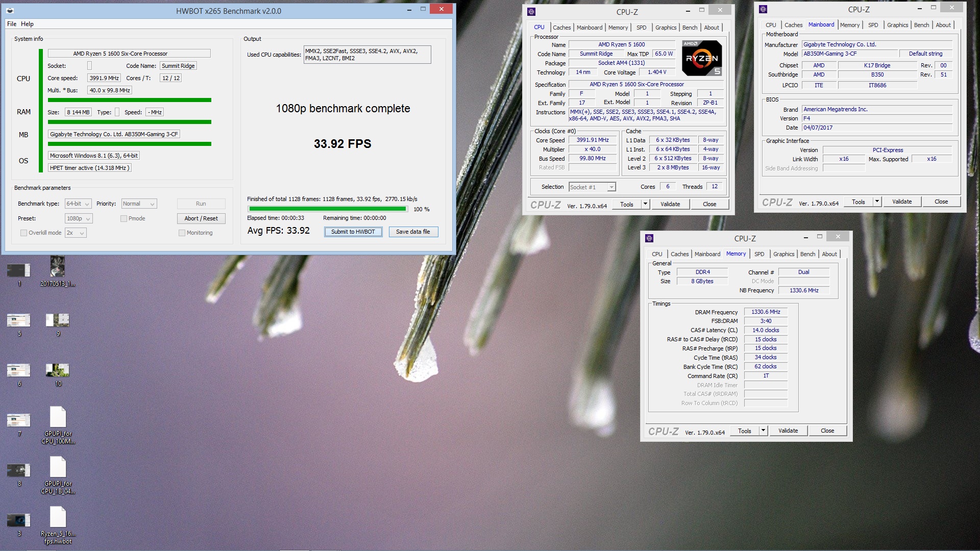
Task: Select desktop icon labeled 10
Action: (x=58, y=374)
